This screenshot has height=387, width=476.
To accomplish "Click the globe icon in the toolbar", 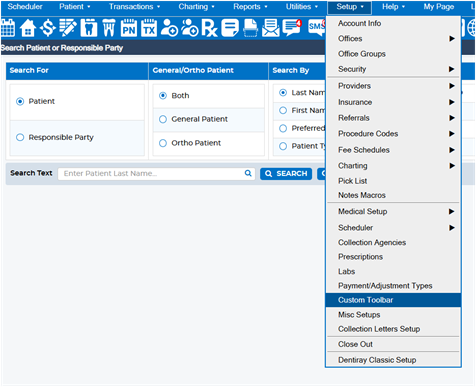I will [471, 28].
